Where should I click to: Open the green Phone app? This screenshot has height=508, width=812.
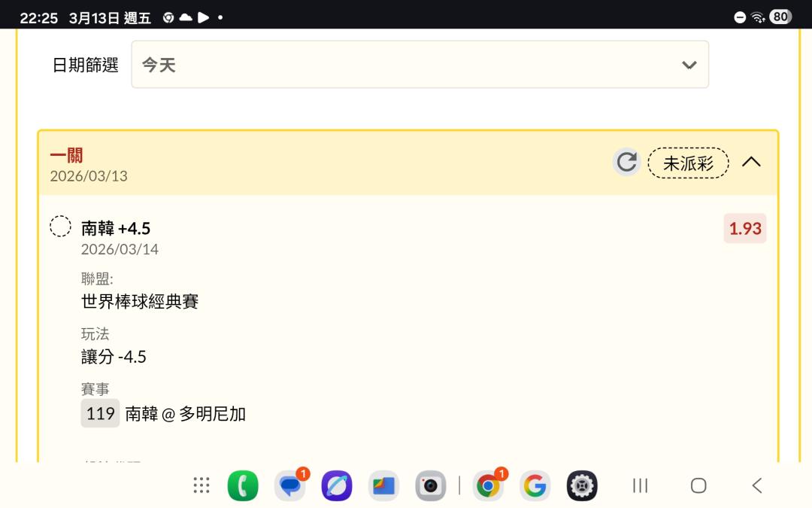pyautogui.click(x=243, y=485)
